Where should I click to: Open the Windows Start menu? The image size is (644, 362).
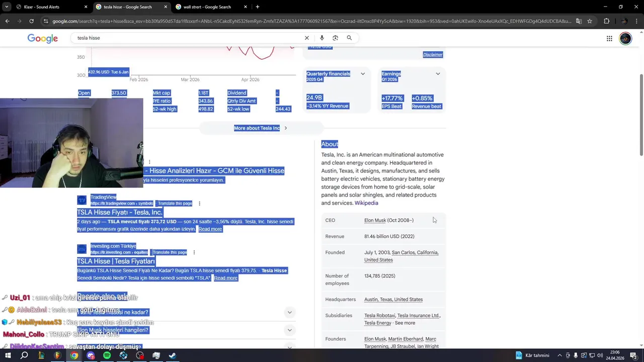(8, 355)
